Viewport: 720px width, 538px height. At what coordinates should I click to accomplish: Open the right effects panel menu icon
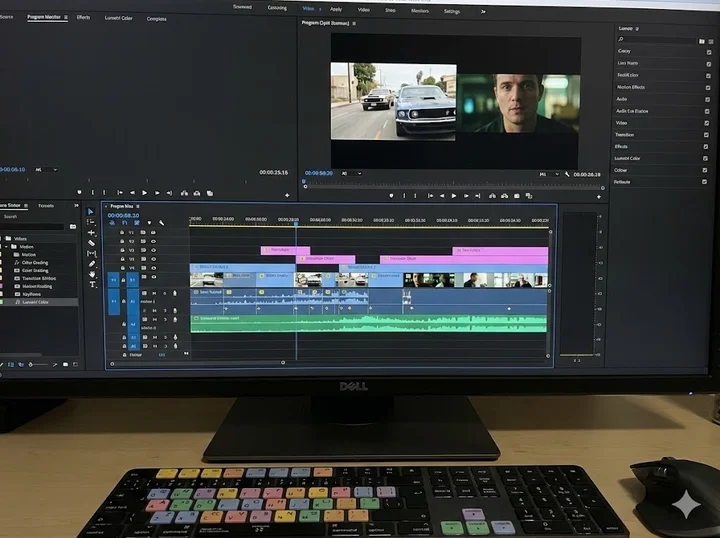click(637, 28)
